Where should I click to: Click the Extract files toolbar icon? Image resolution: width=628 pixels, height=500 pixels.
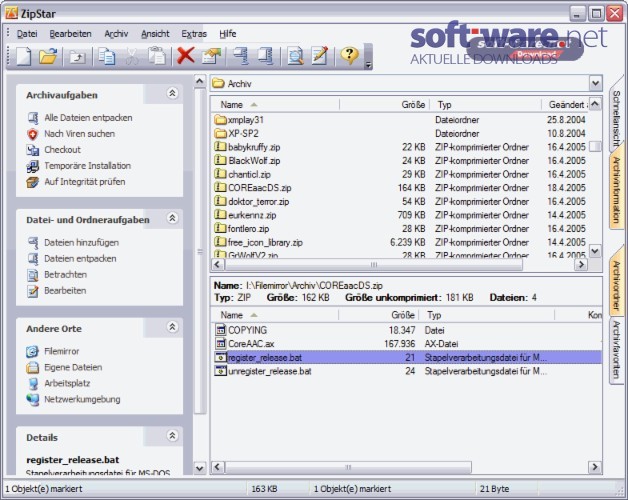click(x=266, y=56)
